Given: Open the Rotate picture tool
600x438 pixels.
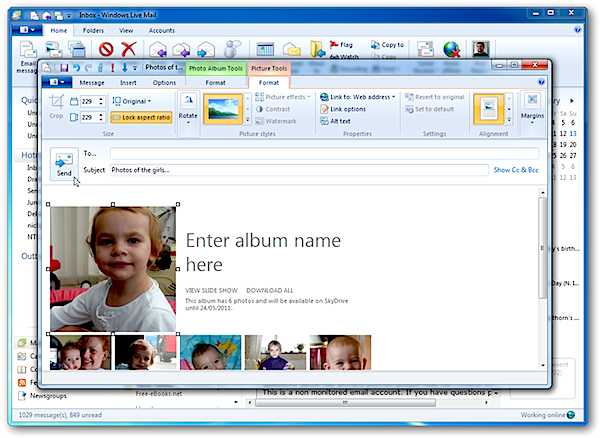Looking at the screenshot, I should [188, 107].
